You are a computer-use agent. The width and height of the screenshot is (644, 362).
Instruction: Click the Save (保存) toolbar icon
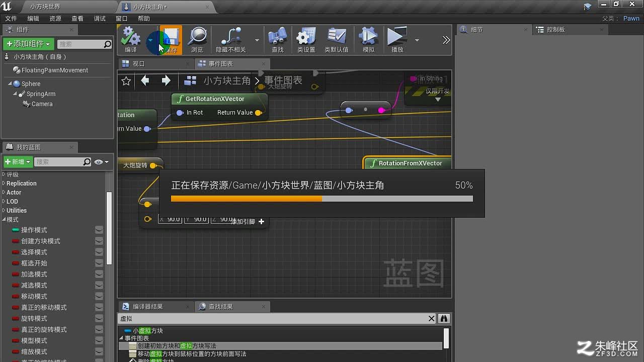171,39
